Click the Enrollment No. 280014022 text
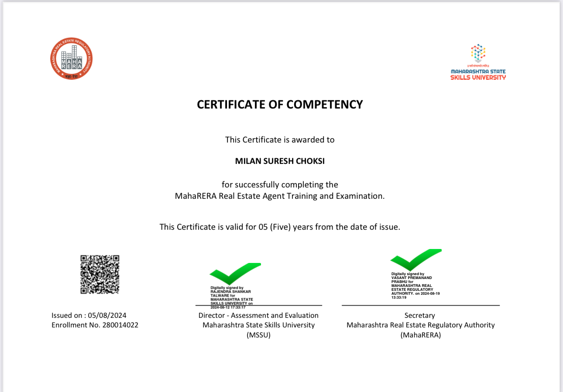Image resolution: width=563 pixels, height=392 pixels. point(95,325)
